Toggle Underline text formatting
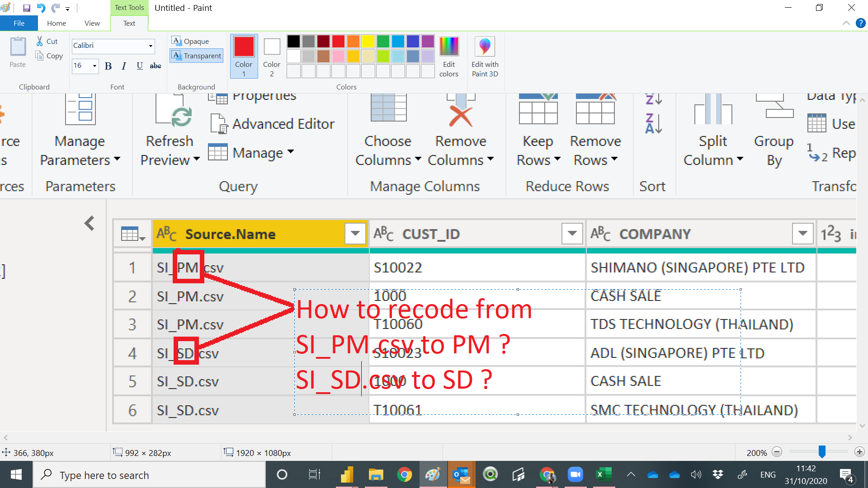 [140, 66]
